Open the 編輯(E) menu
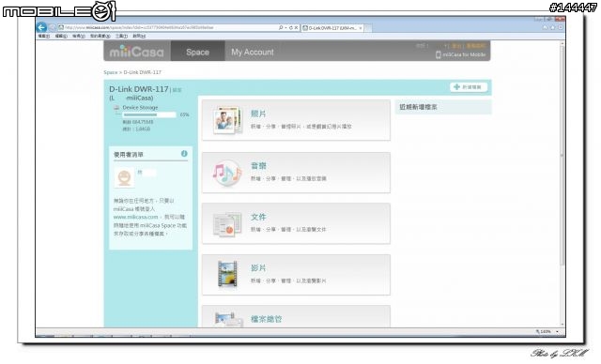 (61, 36)
